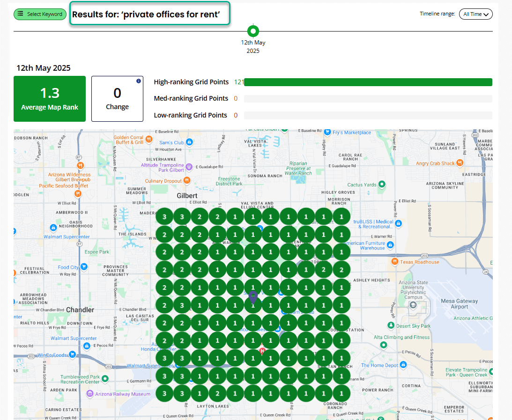Click the American Furniture Warehouse shop icon
The height and width of the screenshot is (420, 512).
click(390, 245)
